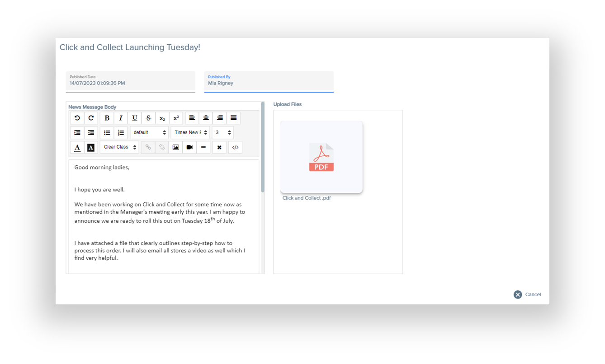Open the Click and Collect PDF thumbnail
Viewport: 605px width, 364px height.
coord(321,157)
